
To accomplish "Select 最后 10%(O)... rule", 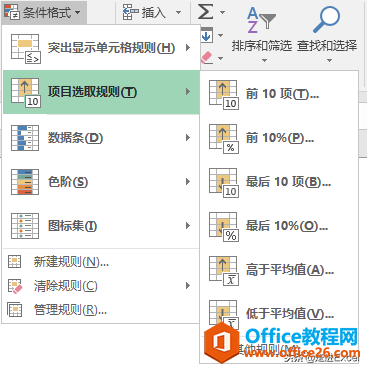I will pos(279,226).
